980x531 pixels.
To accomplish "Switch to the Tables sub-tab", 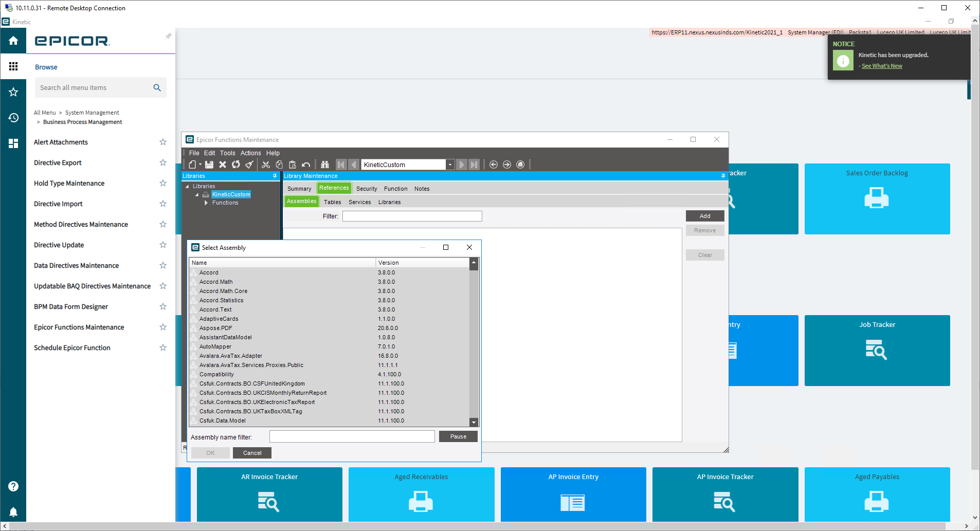I will point(332,202).
